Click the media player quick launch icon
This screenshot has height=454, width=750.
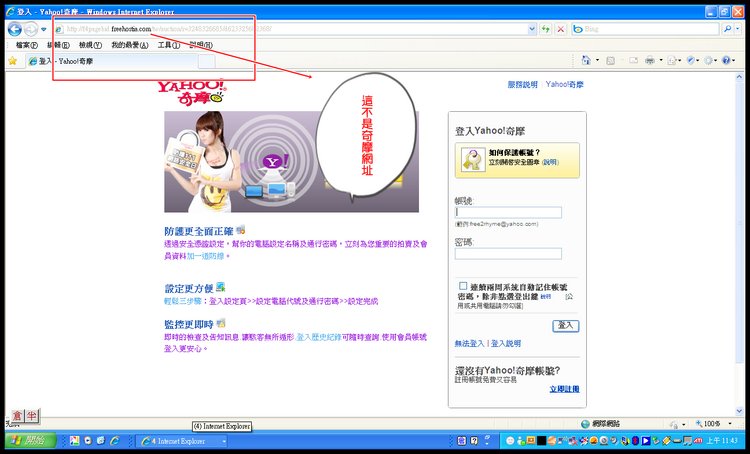click(88, 441)
